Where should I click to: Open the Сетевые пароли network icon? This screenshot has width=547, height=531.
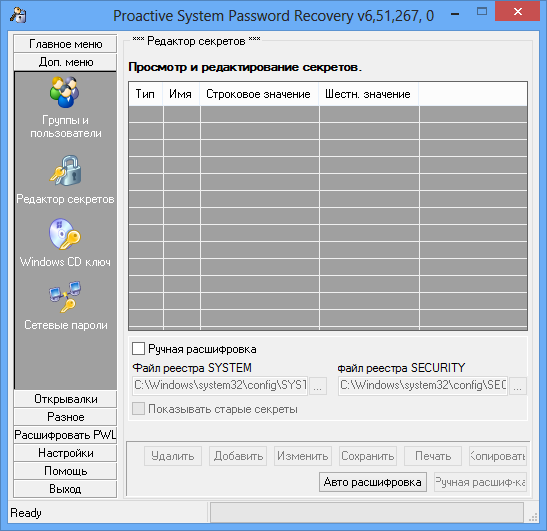[65, 297]
